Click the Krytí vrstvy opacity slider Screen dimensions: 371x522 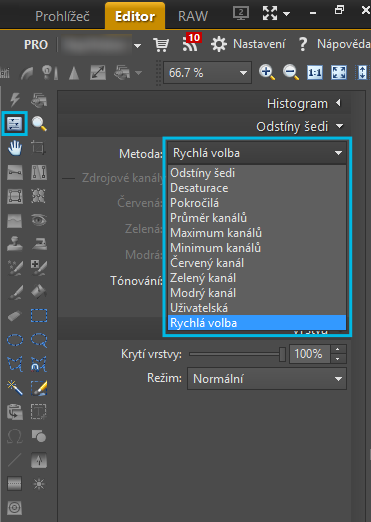coord(237,354)
